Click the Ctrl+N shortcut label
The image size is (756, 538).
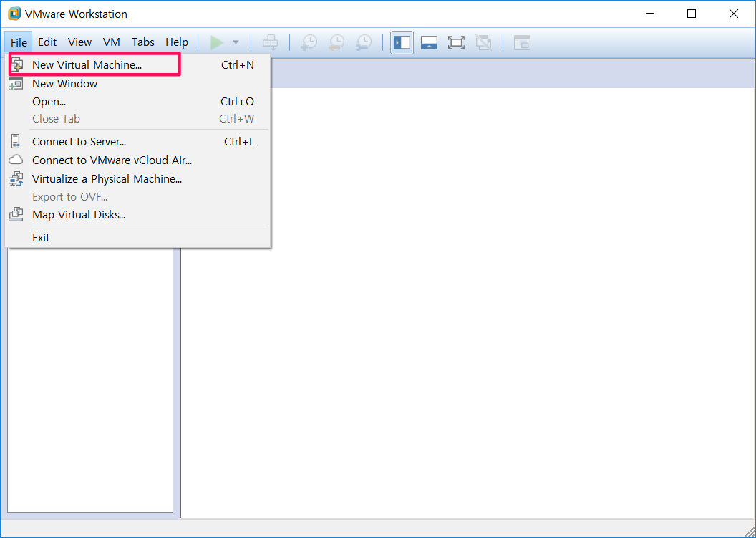(237, 64)
